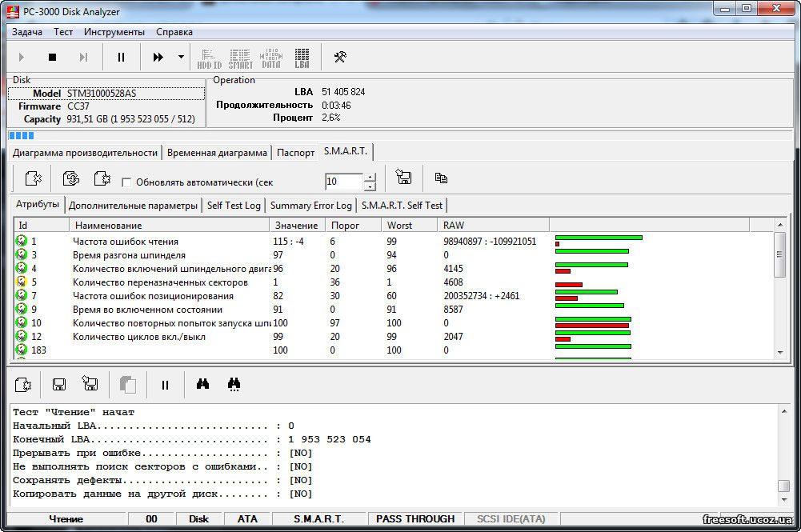
Task: Click the LBA toolbar icon
Action: point(302,58)
